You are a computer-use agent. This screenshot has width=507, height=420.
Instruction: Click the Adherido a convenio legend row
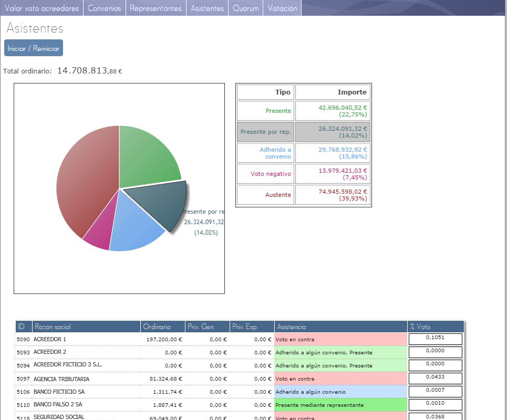[x=304, y=153]
